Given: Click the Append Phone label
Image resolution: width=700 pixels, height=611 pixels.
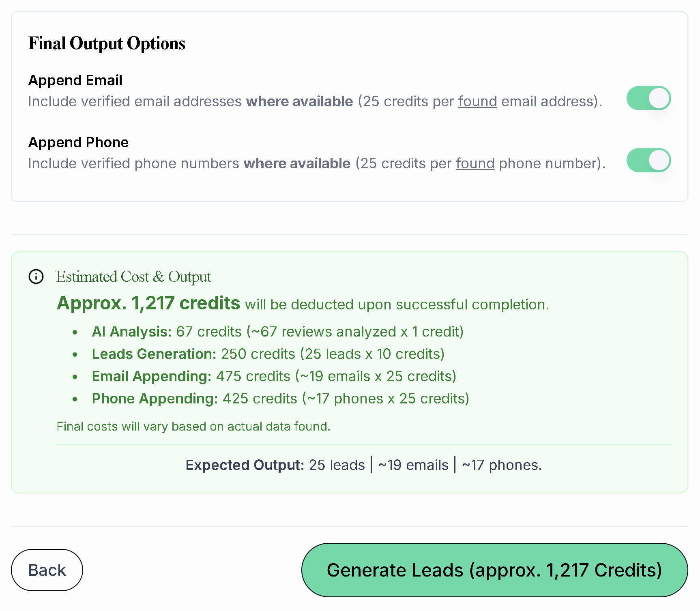Looking at the screenshot, I should click(78, 142).
